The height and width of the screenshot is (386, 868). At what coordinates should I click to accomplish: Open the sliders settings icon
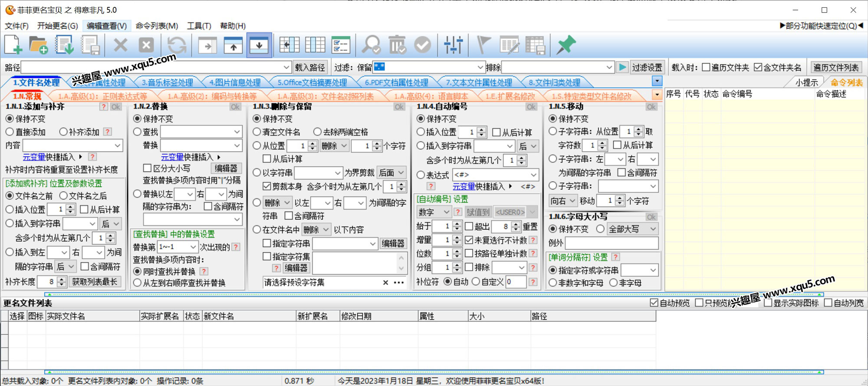(454, 45)
